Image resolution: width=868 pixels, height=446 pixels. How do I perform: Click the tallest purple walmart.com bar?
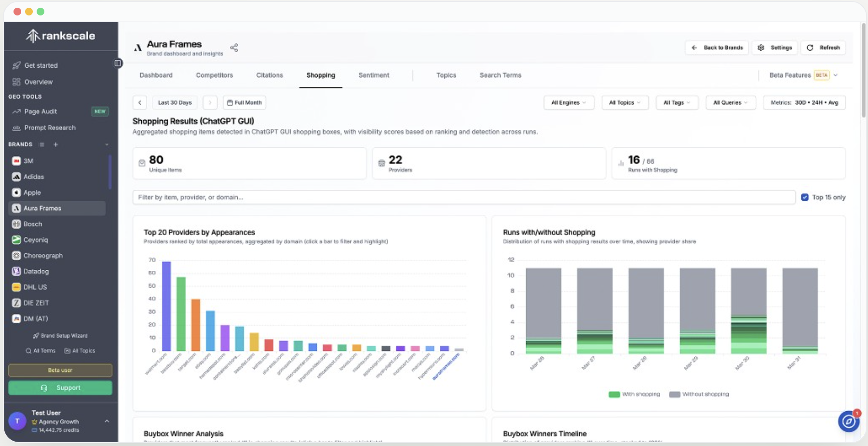click(166, 306)
